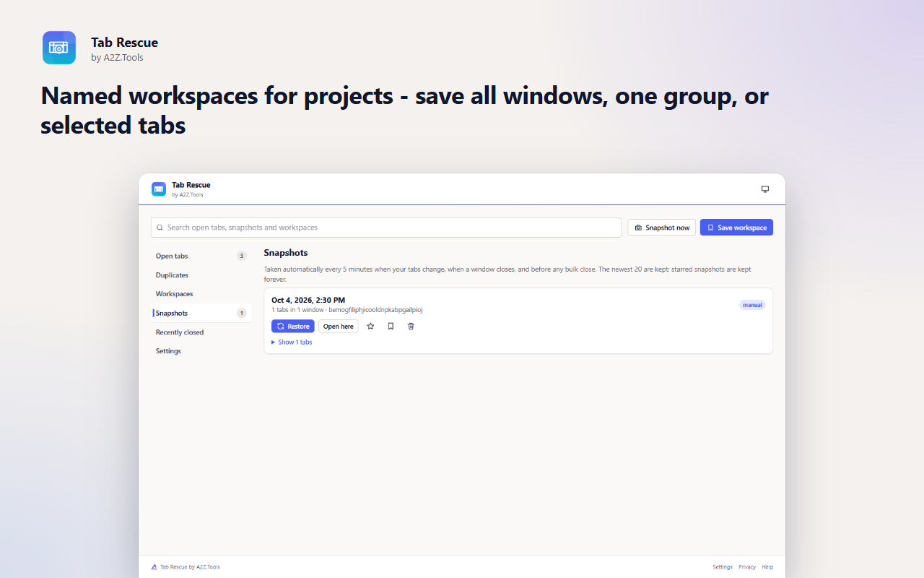Save Oct 4 snapshot as workspace bookmark icon
The image size is (924, 578).
pos(391,327)
